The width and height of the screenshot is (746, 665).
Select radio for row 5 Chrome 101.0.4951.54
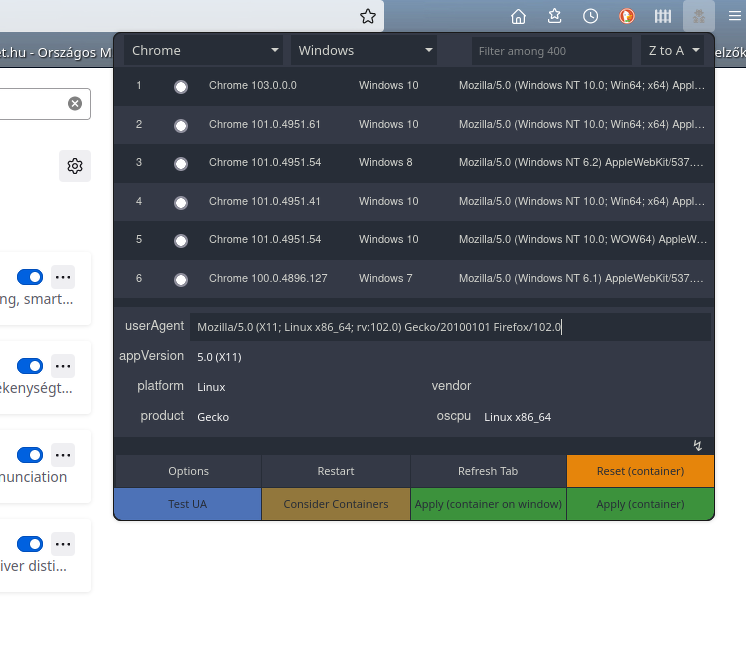(x=181, y=241)
